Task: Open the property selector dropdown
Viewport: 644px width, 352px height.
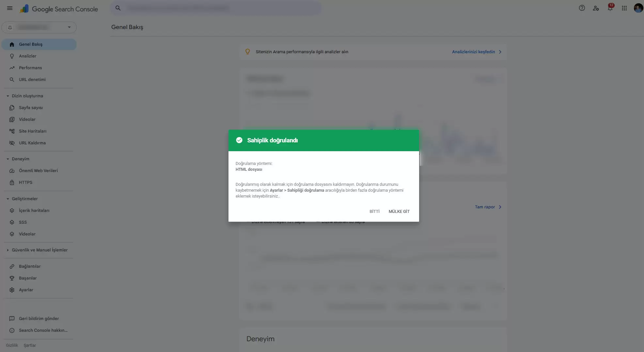Action: pos(39,27)
